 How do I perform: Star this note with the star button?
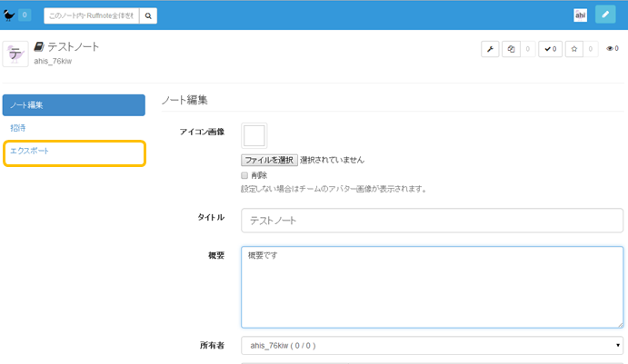(573, 49)
